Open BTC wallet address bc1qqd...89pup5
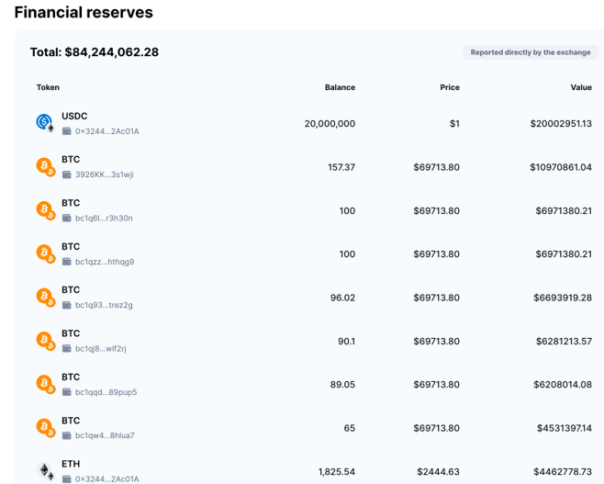 [x=106, y=392]
